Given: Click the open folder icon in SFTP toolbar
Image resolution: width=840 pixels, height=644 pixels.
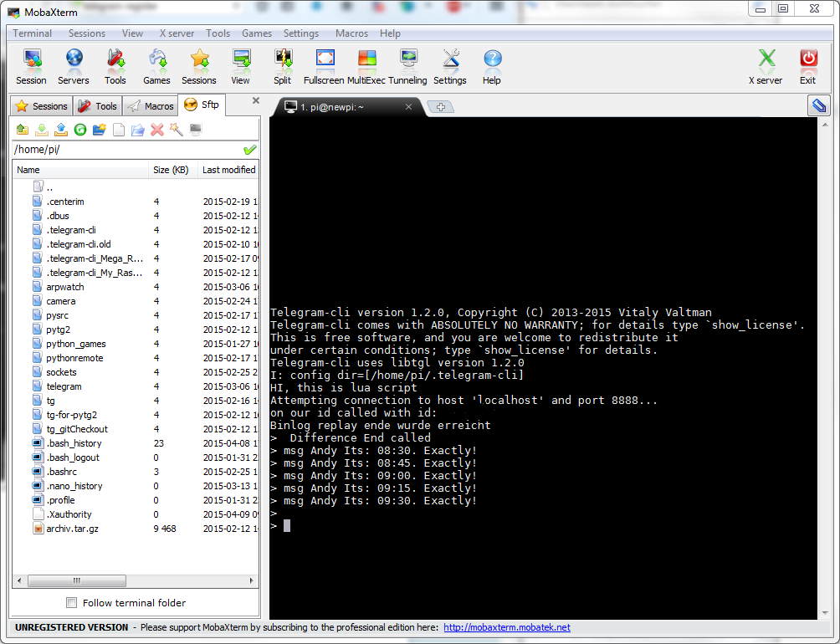Looking at the screenshot, I should [138, 130].
